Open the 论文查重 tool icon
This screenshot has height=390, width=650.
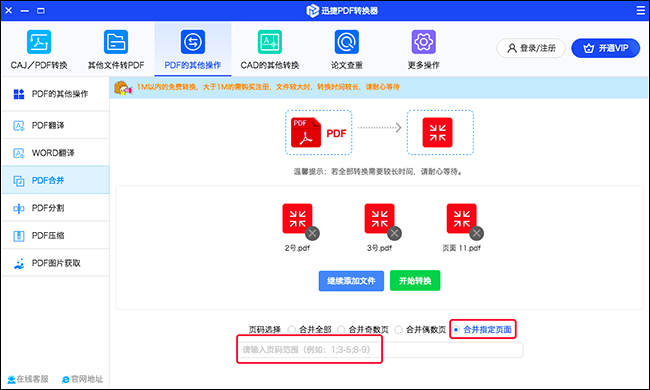(347, 42)
